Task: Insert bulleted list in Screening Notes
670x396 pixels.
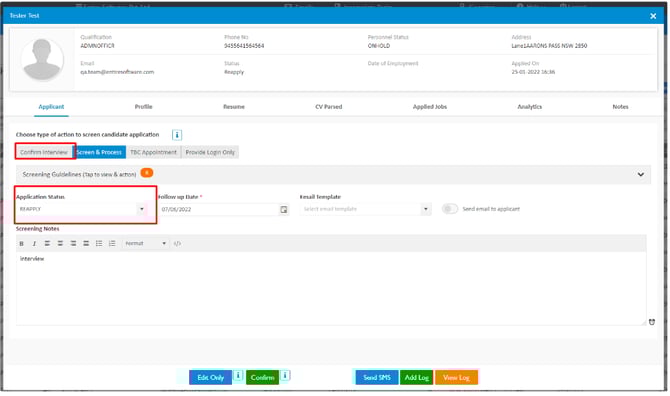Action: pos(99,243)
